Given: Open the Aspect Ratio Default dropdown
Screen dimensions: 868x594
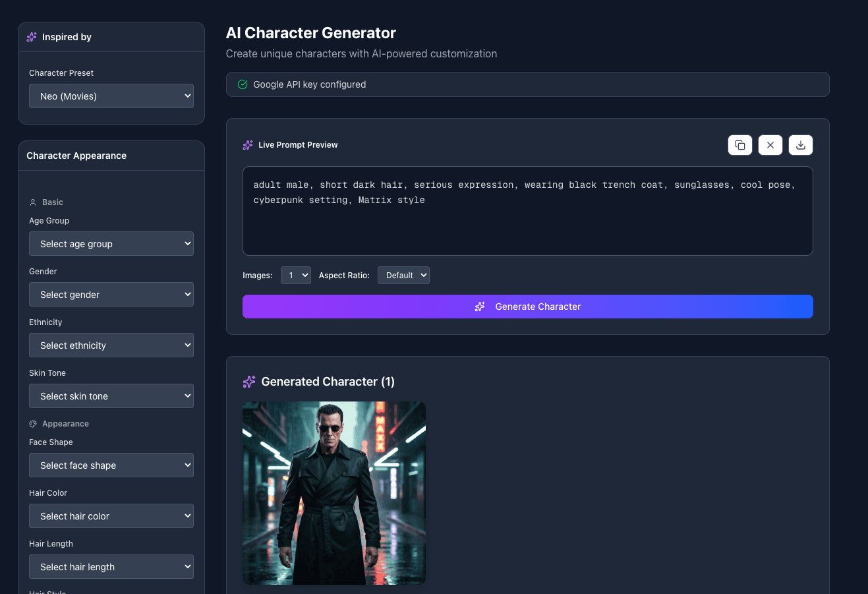Looking at the screenshot, I should point(403,276).
